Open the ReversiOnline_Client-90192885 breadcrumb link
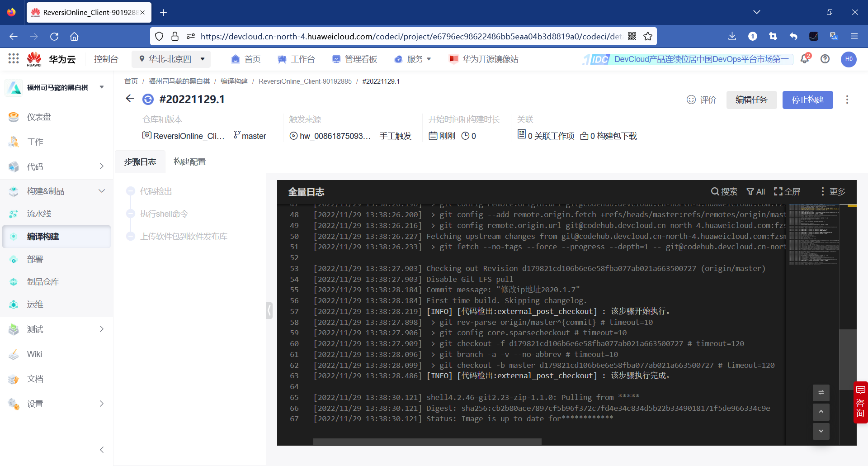The height and width of the screenshot is (466, 868). click(305, 81)
